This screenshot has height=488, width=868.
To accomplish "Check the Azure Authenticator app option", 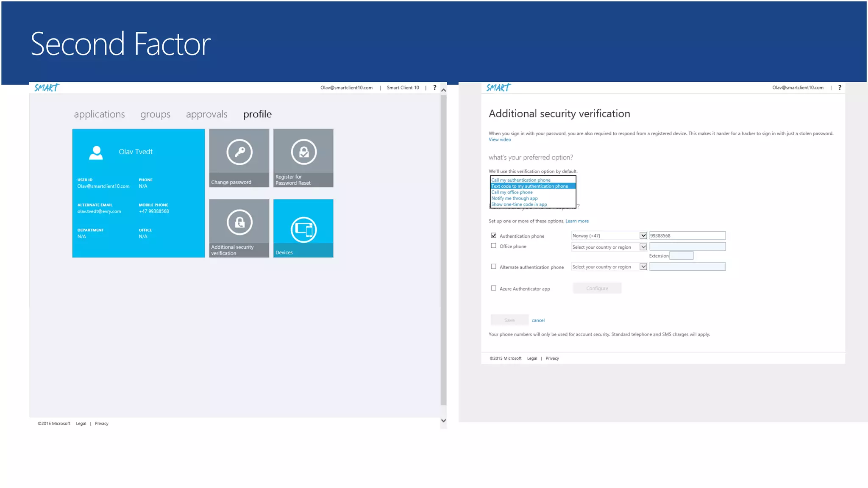I will coord(493,288).
